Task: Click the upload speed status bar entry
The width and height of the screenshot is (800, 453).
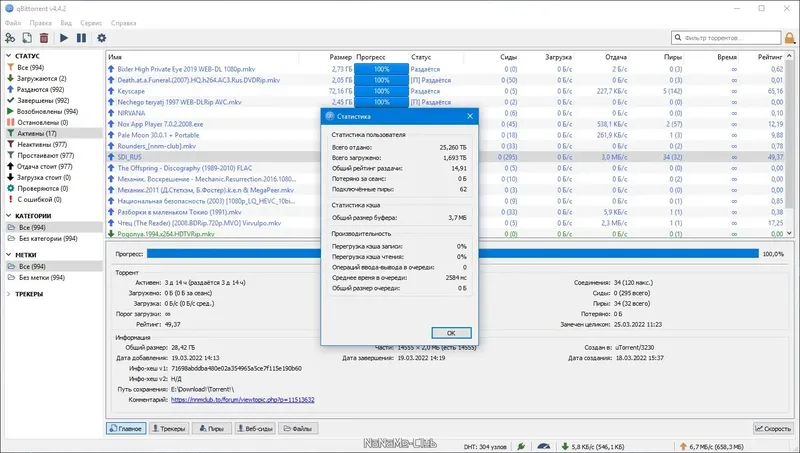Action: pyautogui.click(x=712, y=446)
